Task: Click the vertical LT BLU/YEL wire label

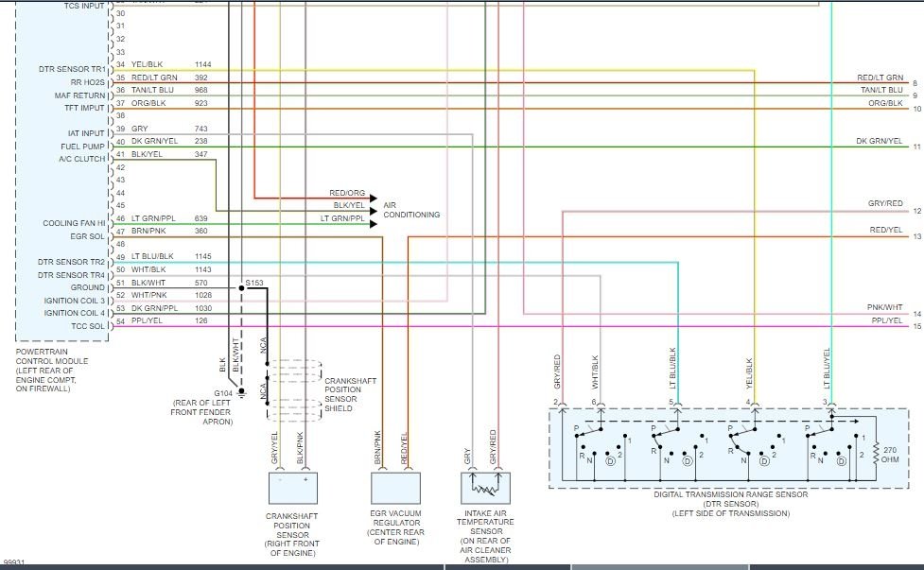Action: [827, 369]
